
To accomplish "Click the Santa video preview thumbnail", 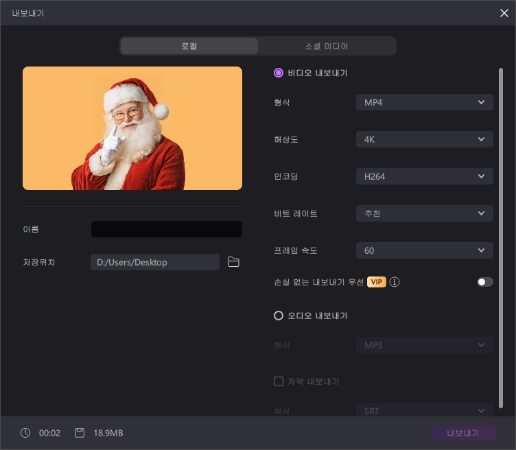I will [132, 128].
